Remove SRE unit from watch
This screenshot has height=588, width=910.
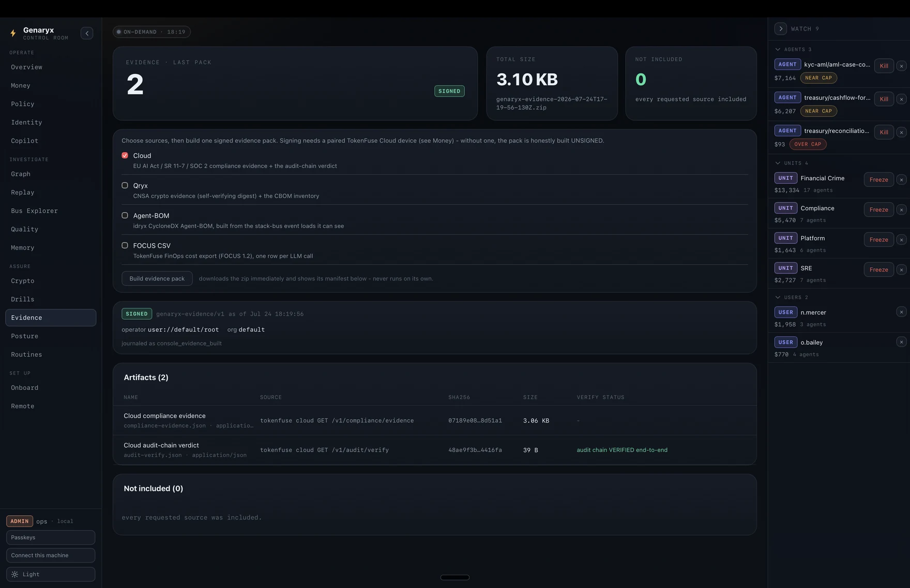pos(901,270)
